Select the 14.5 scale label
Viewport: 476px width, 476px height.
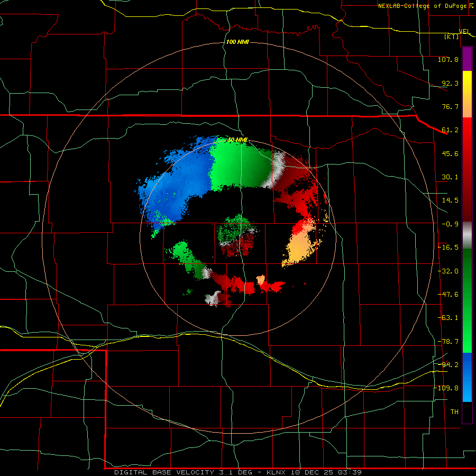(x=450, y=200)
